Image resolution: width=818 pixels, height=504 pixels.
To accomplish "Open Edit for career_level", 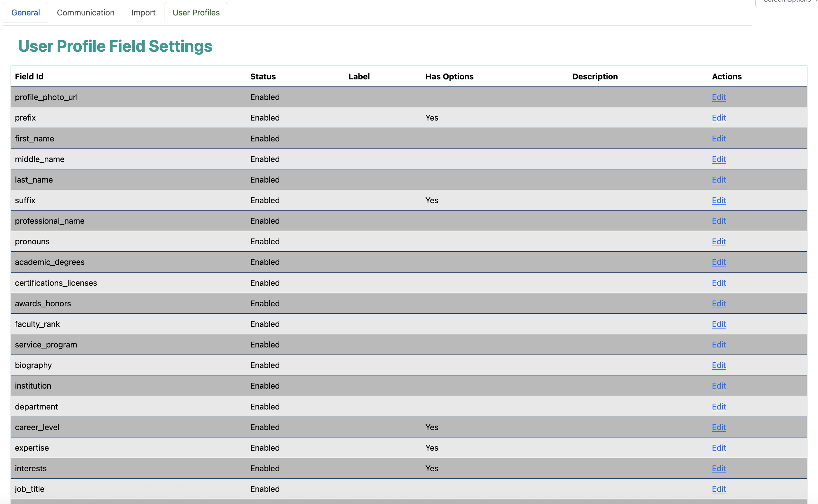I will [x=719, y=427].
